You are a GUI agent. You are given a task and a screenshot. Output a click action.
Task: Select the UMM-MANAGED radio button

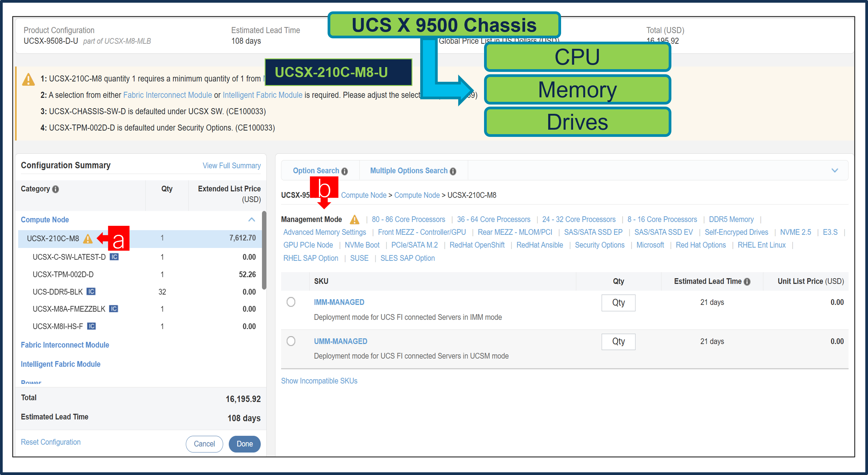(291, 341)
